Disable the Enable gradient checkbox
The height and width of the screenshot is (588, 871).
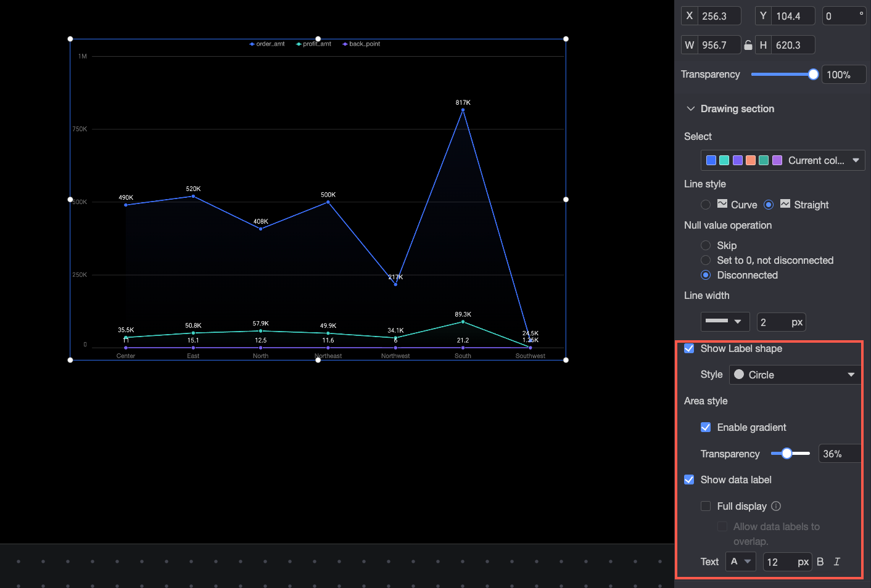coord(706,427)
